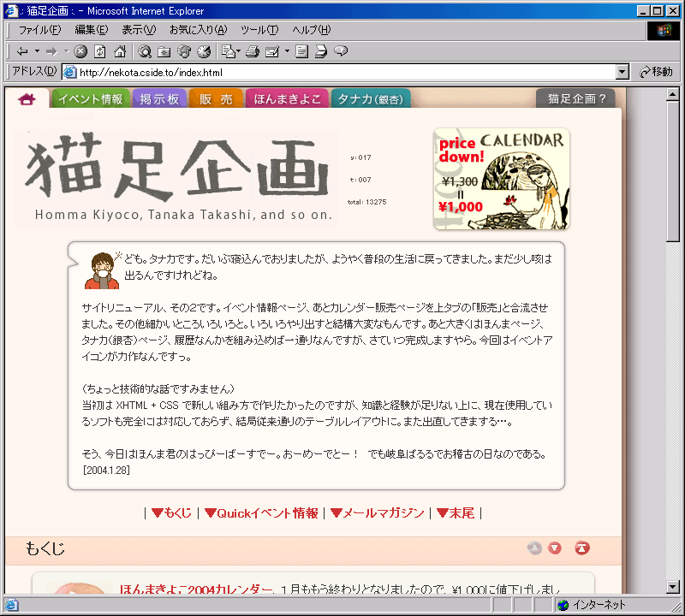The height and width of the screenshot is (616, 685).
Task: Click the アドレス(D) address label
Action: (34, 71)
